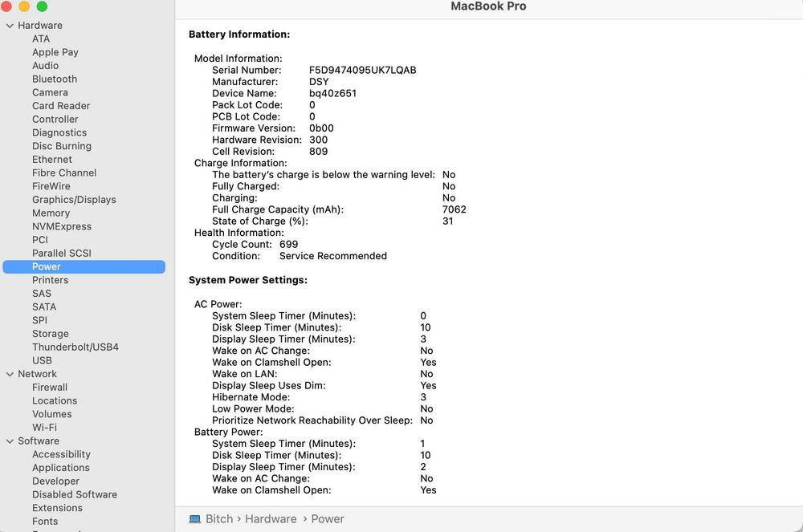Open the Camera hardware entry

click(50, 92)
